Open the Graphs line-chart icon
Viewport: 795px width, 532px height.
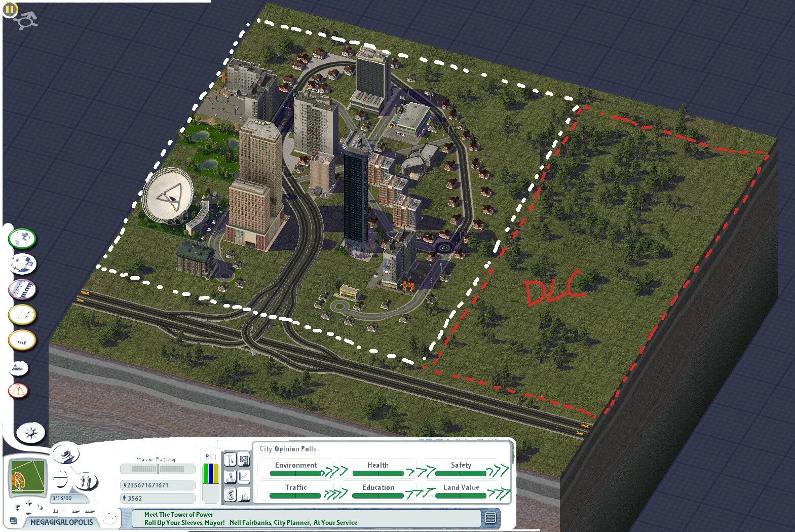[244, 477]
